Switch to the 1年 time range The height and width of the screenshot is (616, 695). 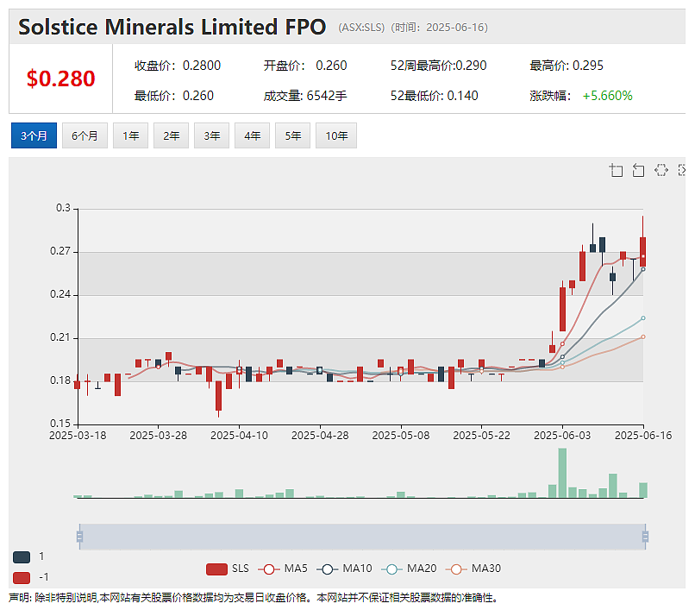130,135
